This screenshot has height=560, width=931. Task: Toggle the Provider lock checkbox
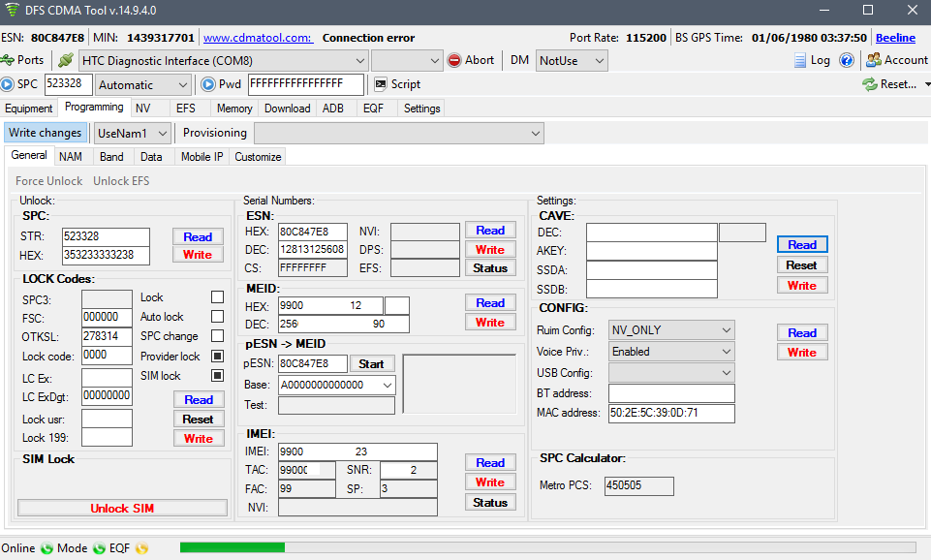(218, 357)
